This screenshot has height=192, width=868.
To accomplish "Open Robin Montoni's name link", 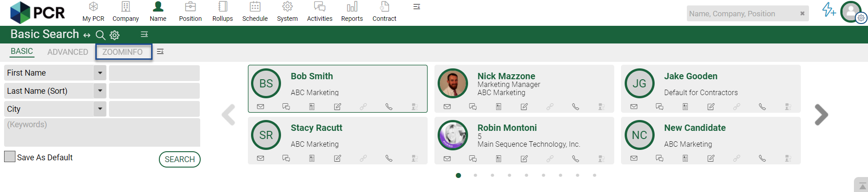I will click(x=507, y=128).
